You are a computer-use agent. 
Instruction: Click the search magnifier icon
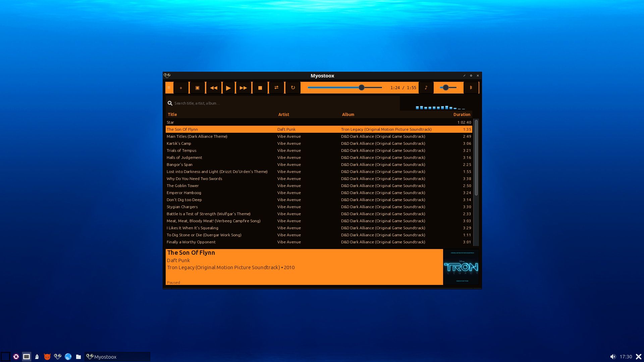[x=170, y=103]
